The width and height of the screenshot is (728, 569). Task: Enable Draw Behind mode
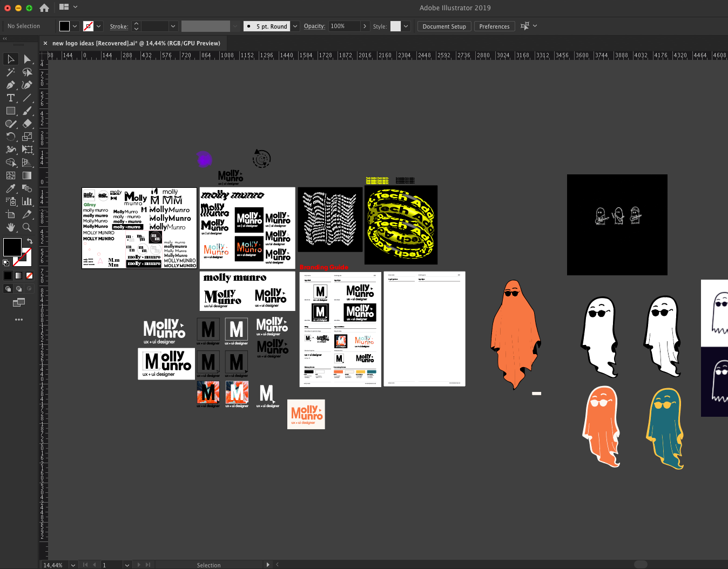pyautogui.click(x=18, y=289)
